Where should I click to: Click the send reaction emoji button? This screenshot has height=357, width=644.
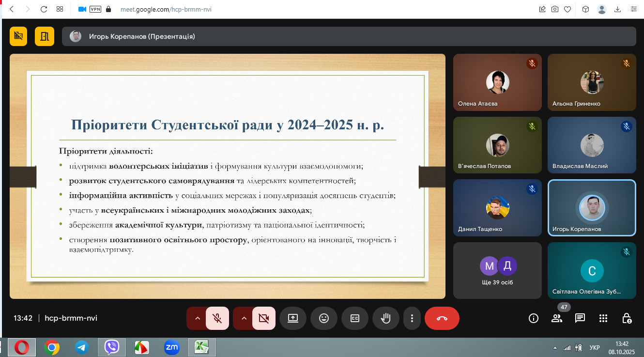[324, 318]
